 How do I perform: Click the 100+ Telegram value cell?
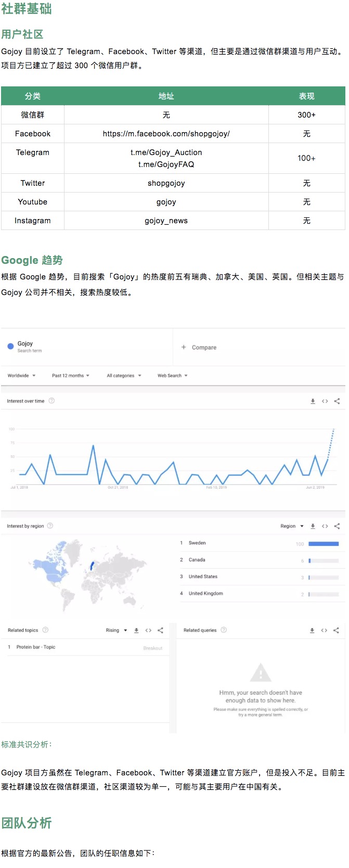pyautogui.click(x=307, y=158)
